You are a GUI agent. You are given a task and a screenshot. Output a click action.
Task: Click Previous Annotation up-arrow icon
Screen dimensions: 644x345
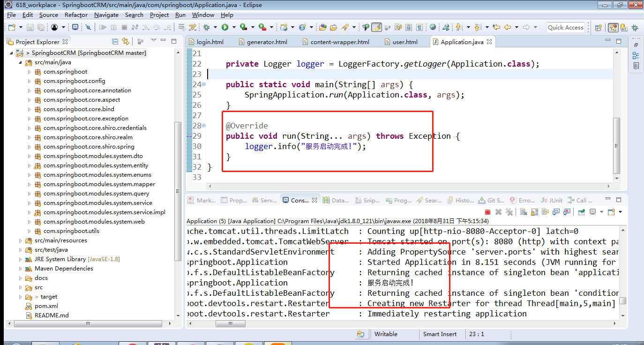[x=478, y=27]
